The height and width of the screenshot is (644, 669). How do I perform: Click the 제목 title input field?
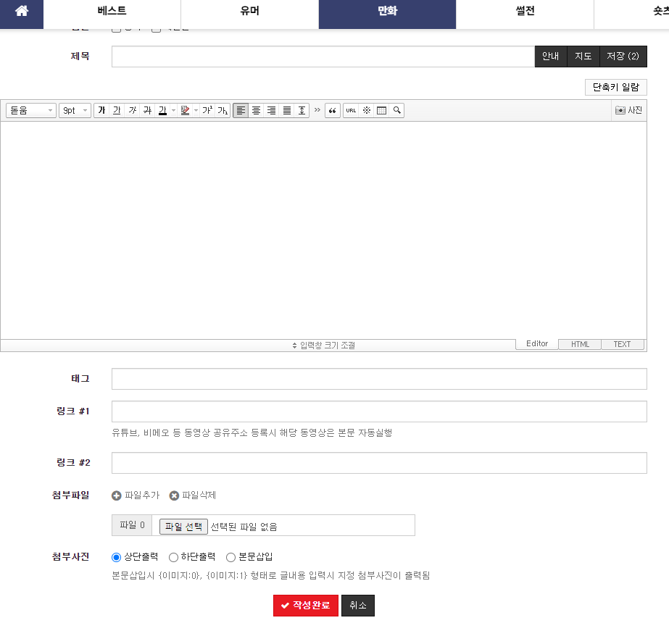click(323, 57)
